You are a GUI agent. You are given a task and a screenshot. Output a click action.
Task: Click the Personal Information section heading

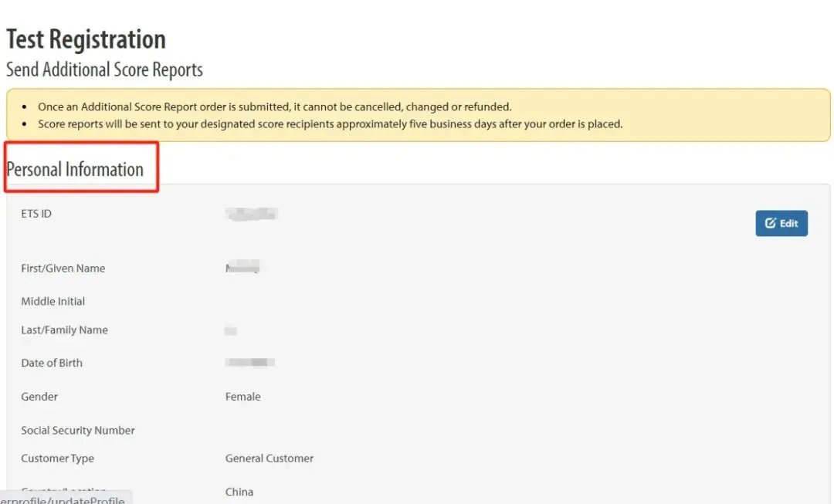click(x=76, y=169)
